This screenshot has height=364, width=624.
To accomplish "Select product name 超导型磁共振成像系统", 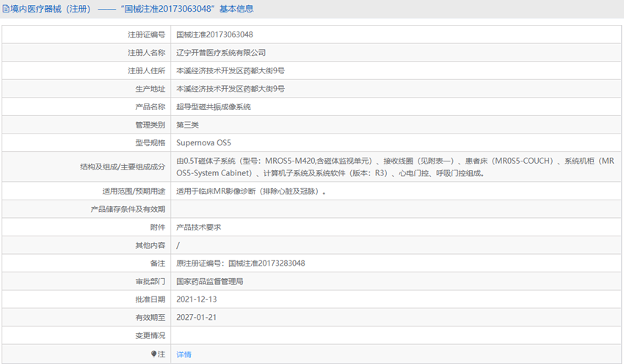I will (214, 106).
